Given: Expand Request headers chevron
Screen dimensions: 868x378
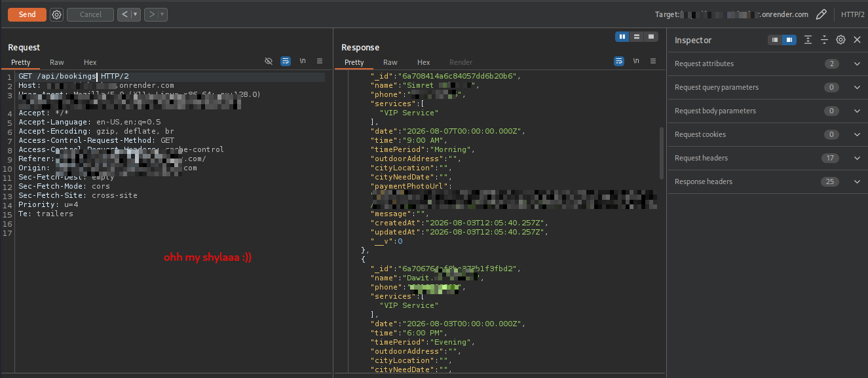Looking at the screenshot, I should click(x=857, y=158).
